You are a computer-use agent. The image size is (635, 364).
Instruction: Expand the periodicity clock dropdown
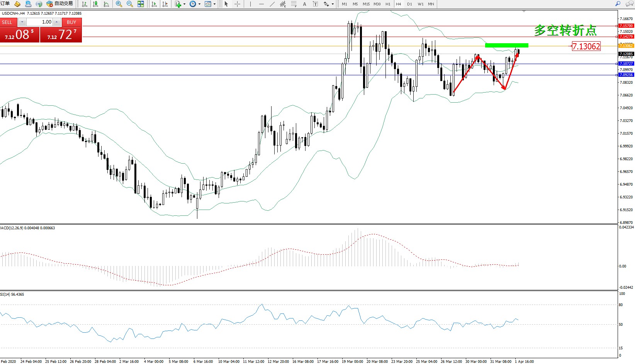199,4
